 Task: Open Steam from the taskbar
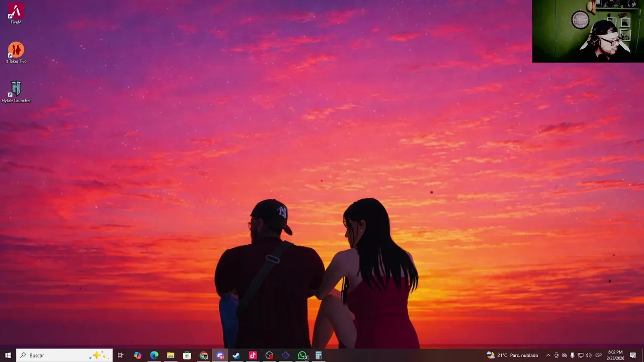236,355
